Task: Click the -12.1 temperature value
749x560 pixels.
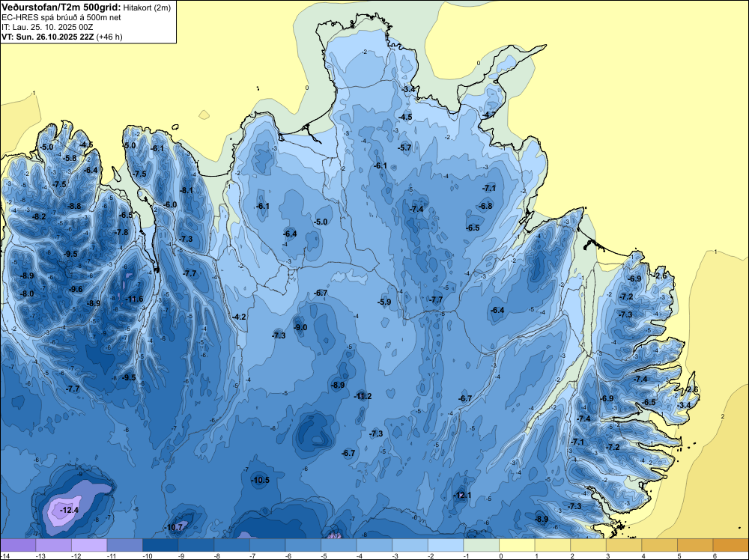Action: click(x=462, y=495)
